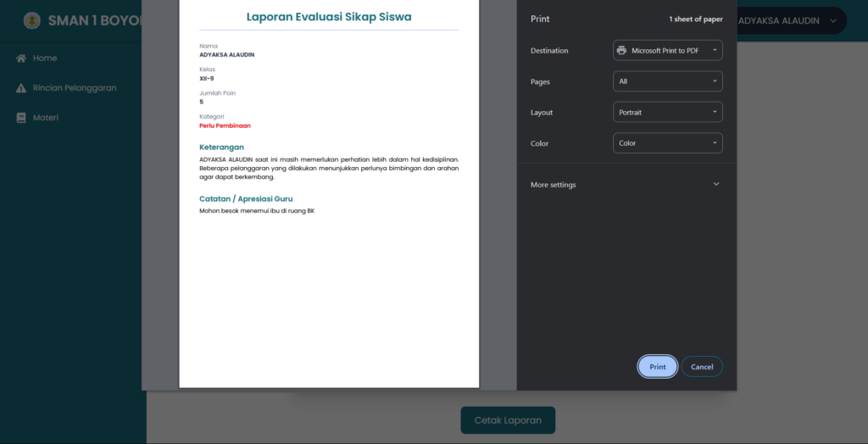868x444 pixels.
Task: Go to Home in the sidebar
Action: pos(45,58)
